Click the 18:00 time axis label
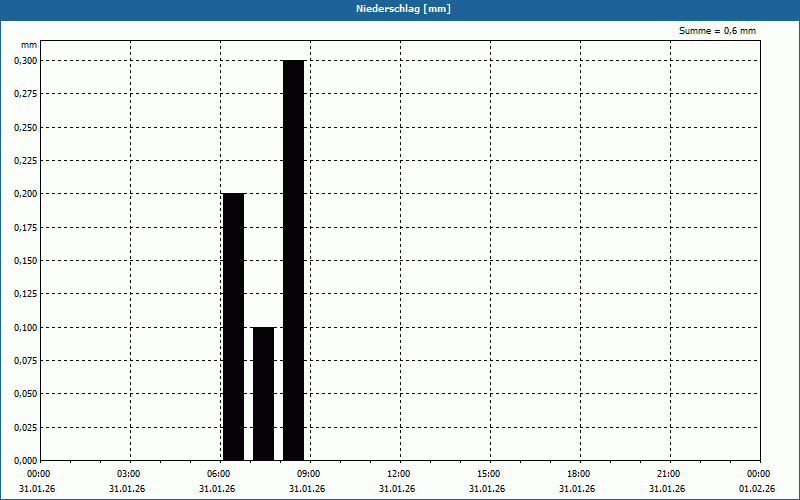 point(579,474)
